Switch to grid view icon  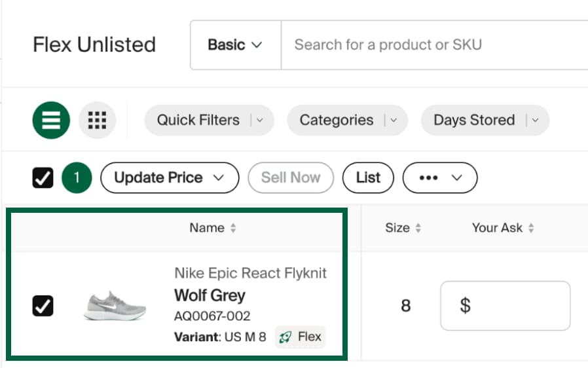pyautogui.click(x=97, y=120)
